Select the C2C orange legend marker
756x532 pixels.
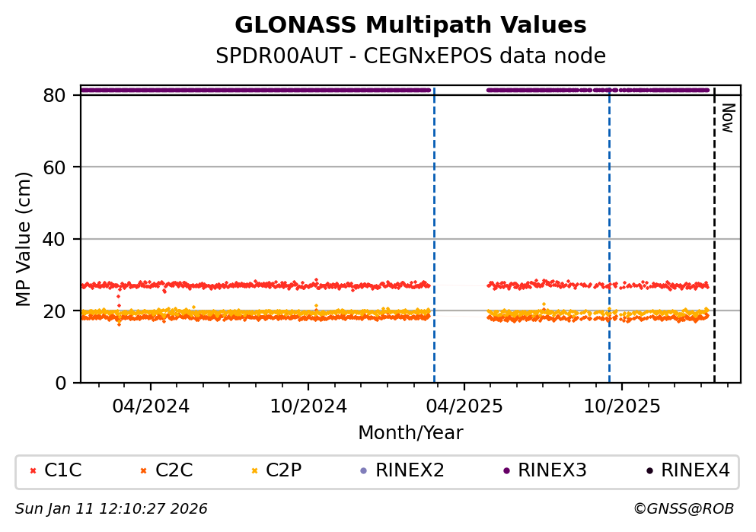144,471
